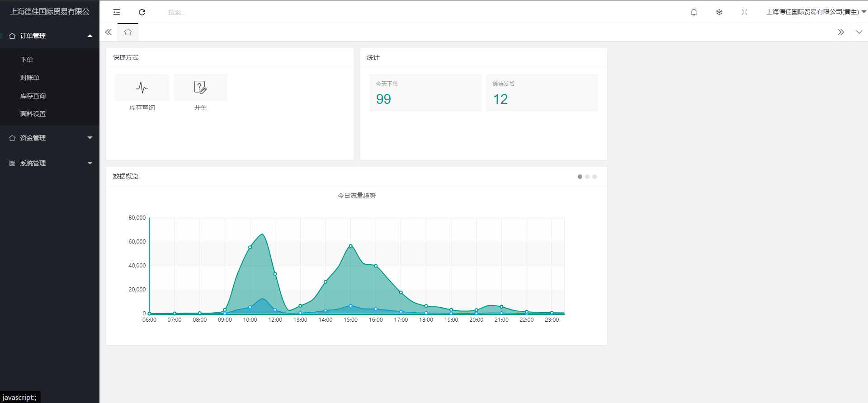
Task: Open the 等待发货 statistic card showing 12
Action: coord(542,93)
